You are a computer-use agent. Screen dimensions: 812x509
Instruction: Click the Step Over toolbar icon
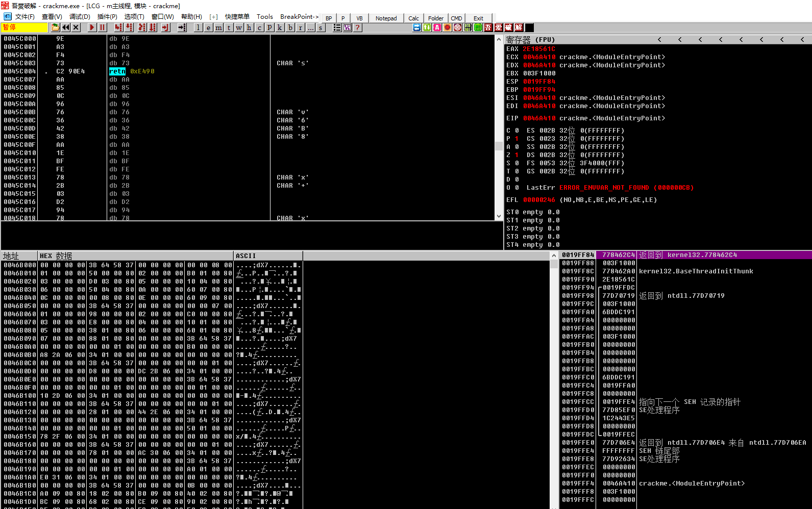(x=129, y=28)
